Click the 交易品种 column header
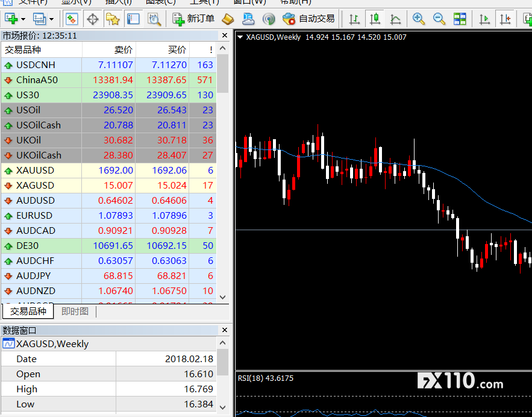The image size is (532, 417). [42, 50]
